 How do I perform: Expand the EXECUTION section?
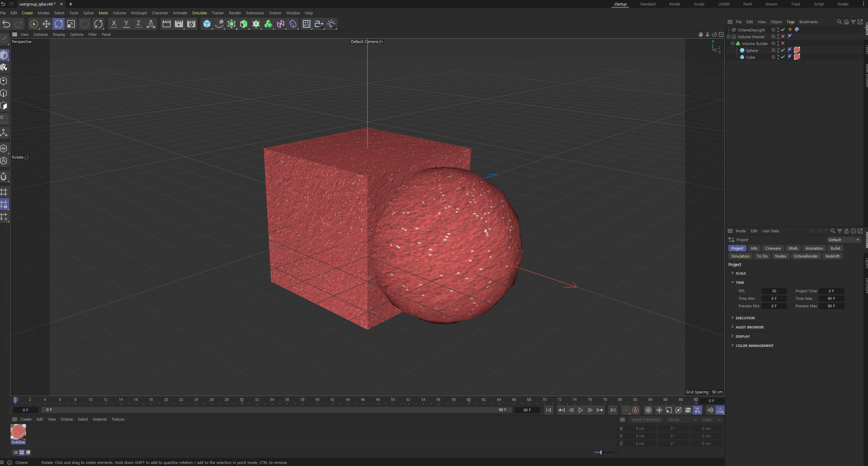[x=732, y=318]
